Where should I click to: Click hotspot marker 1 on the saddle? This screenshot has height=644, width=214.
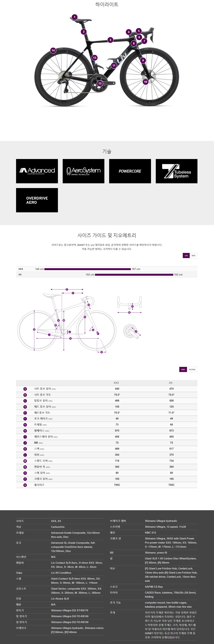tap(74, 17)
